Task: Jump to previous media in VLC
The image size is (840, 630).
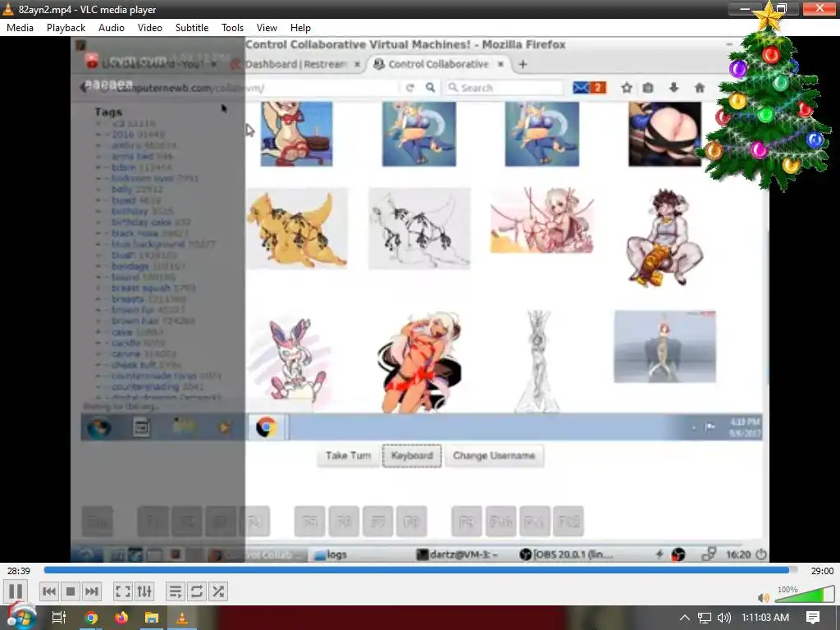Action: (48, 591)
